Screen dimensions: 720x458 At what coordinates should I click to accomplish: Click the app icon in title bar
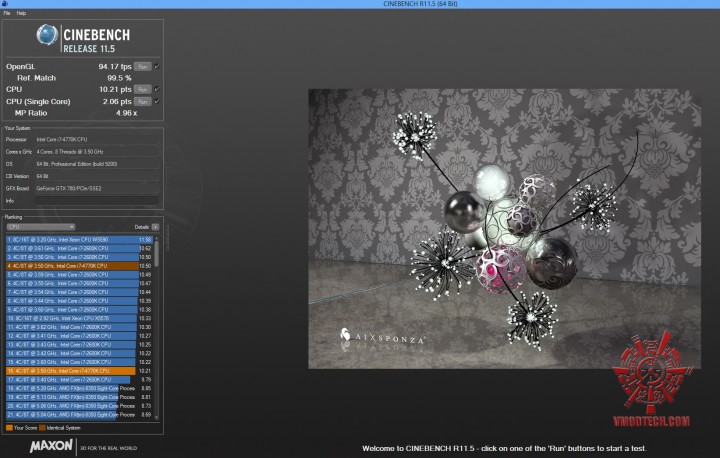pos(5,4)
